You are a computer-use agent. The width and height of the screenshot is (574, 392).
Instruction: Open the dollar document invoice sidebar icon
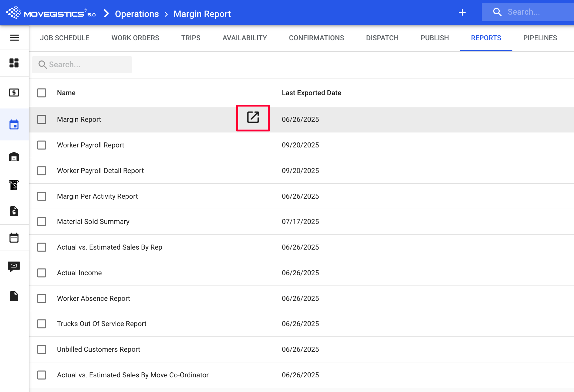coord(14,211)
